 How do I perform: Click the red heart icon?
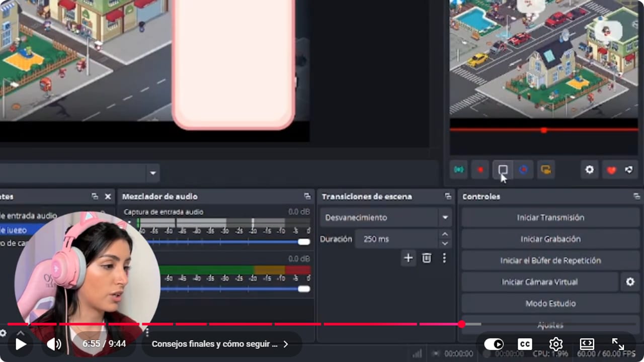(611, 170)
